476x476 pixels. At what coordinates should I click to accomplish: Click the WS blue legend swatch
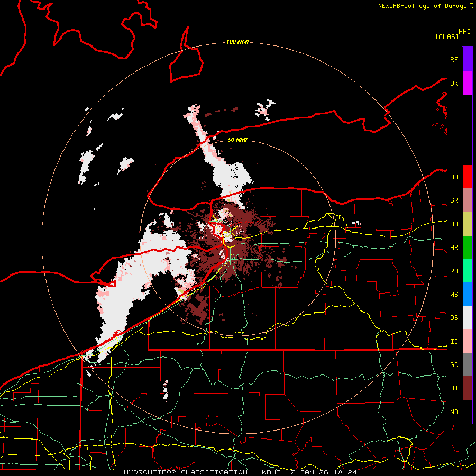pos(467,294)
